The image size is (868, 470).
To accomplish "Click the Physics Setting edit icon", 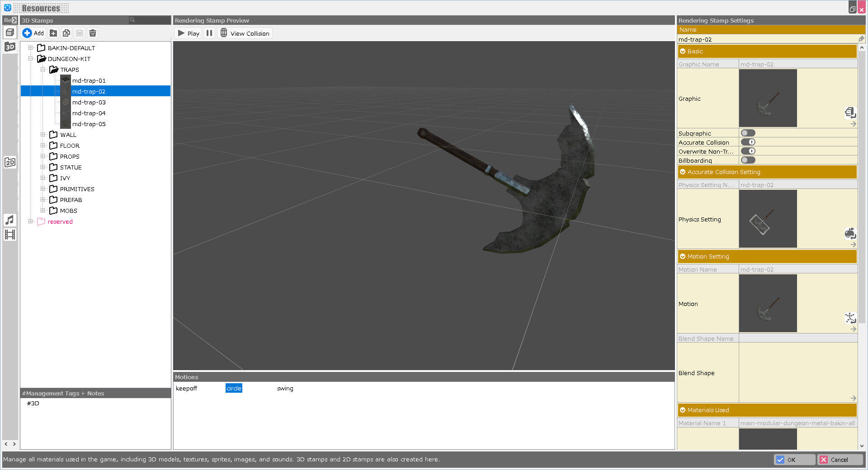I will 850,234.
